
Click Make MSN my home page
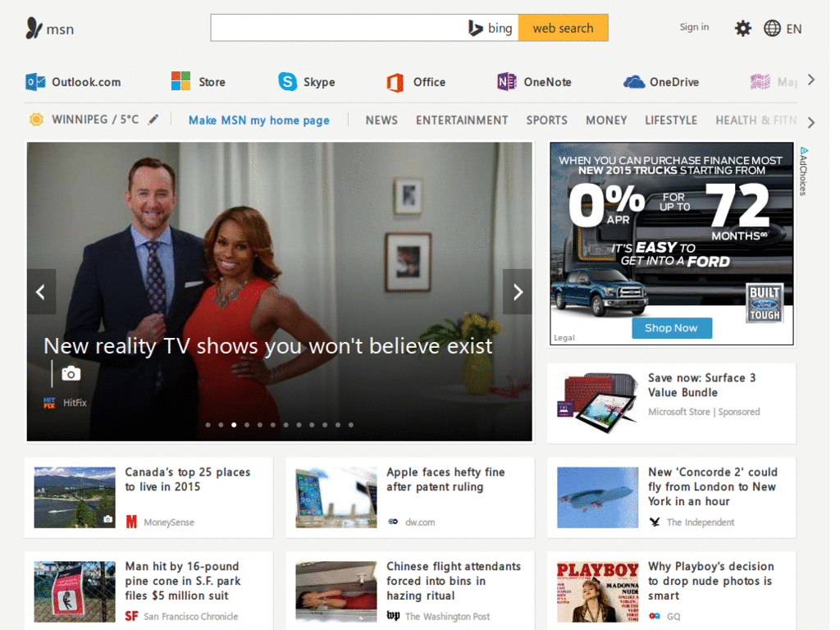[x=258, y=121]
